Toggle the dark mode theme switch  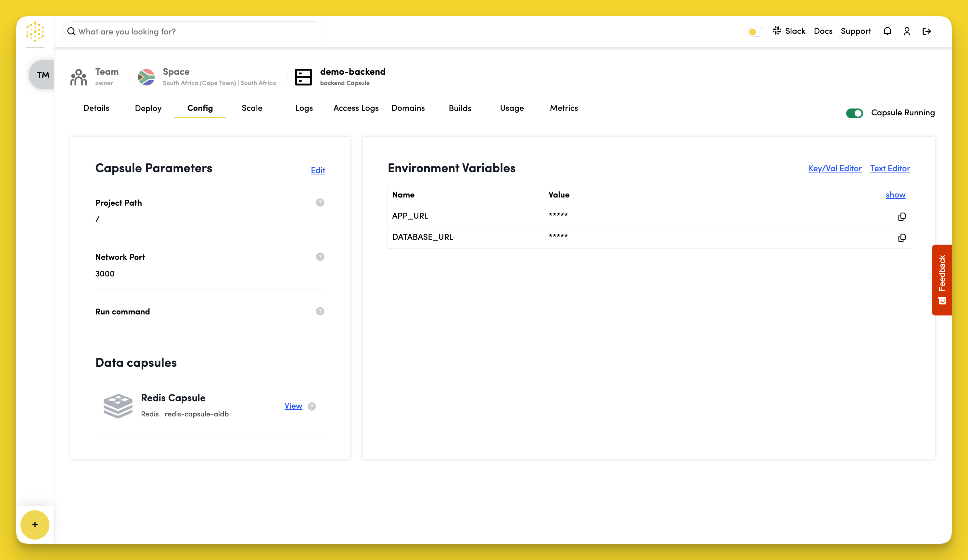pos(755,32)
